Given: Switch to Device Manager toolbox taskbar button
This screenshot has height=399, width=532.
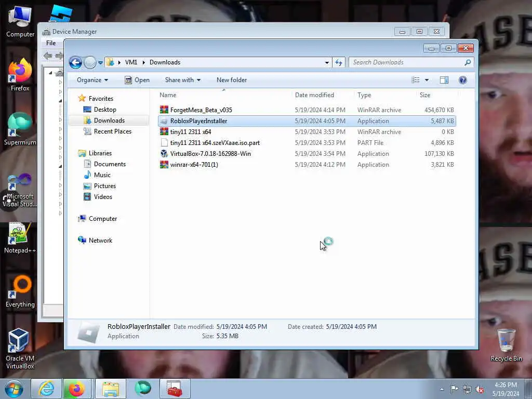Looking at the screenshot, I should pos(175,389).
